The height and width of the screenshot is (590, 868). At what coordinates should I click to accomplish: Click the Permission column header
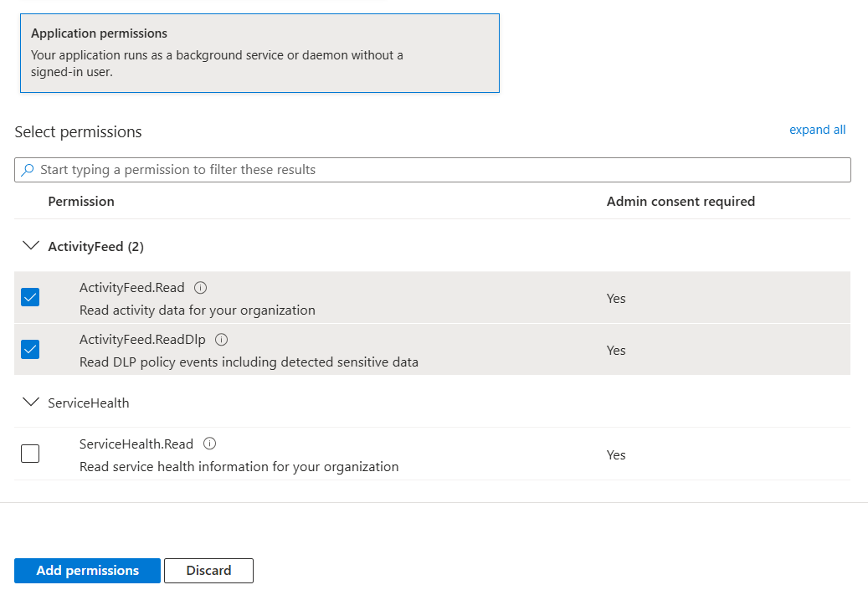(81, 202)
